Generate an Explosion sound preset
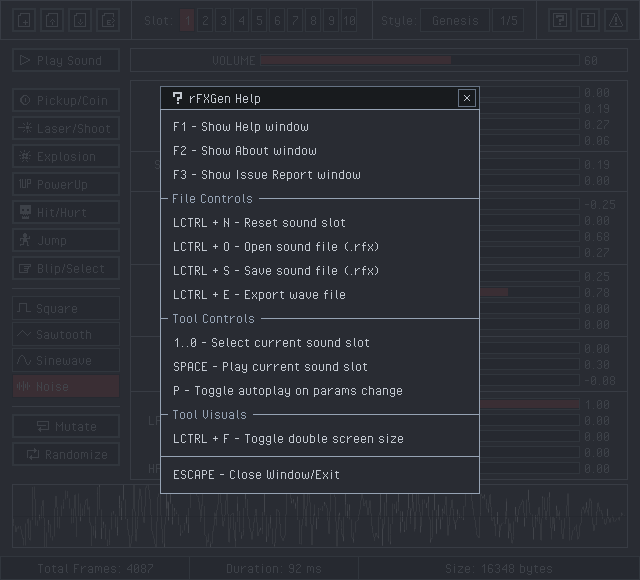 click(x=66, y=156)
